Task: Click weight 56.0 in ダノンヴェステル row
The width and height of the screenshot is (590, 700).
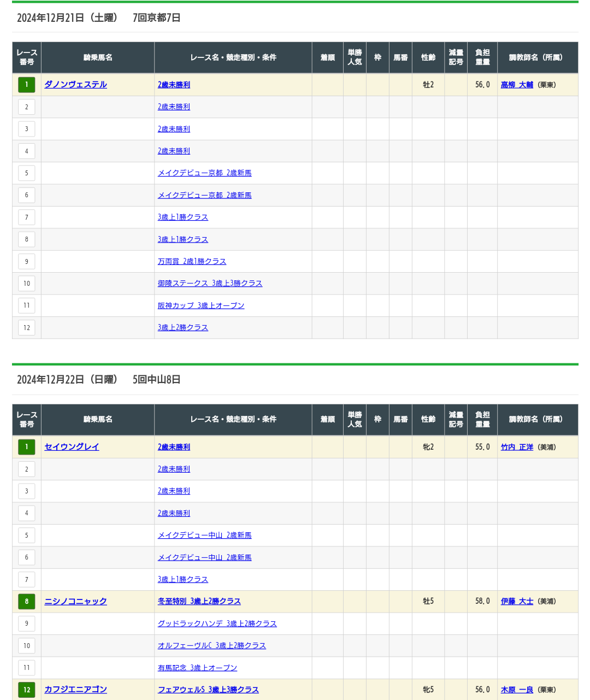Action: point(482,85)
